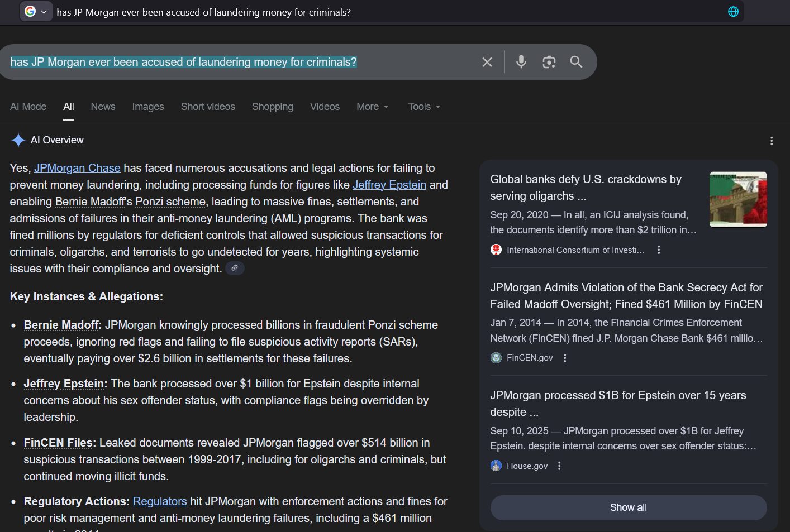790x532 pixels.
Task: Follow the Jeffrey Epstein link in summary
Action: [x=389, y=185]
